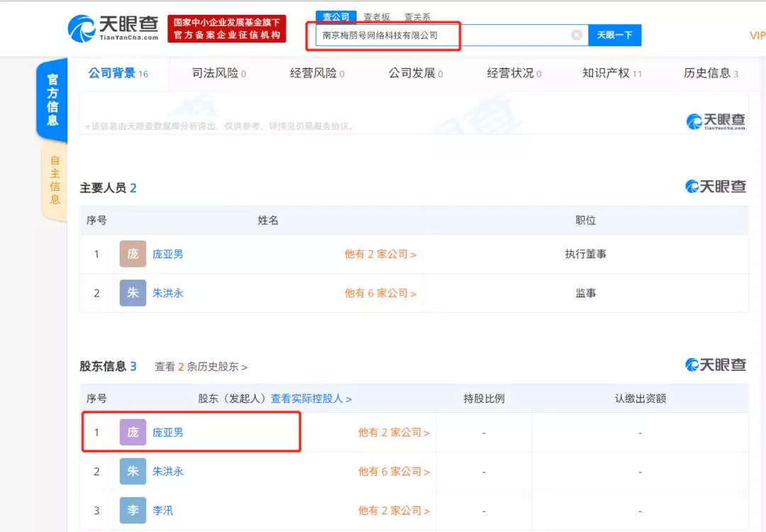Click the 天眼一下 search button
The height and width of the screenshot is (532, 766).
coord(614,35)
